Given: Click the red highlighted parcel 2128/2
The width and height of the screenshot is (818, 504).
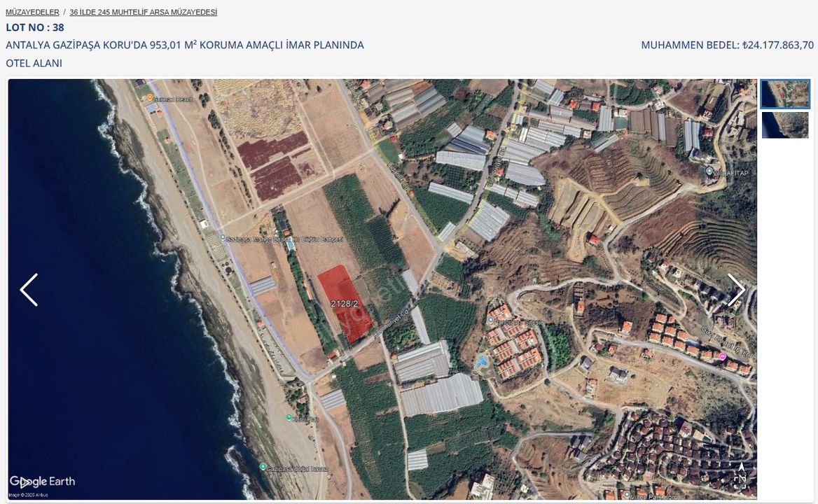Looking at the screenshot, I should tap(345, 303).
